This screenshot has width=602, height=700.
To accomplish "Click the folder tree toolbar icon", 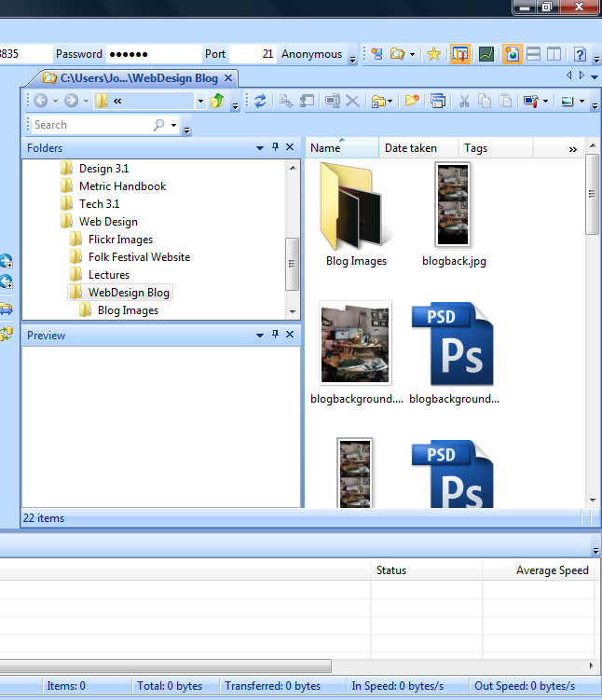I will pyautogui.click(x=379, y=102).
